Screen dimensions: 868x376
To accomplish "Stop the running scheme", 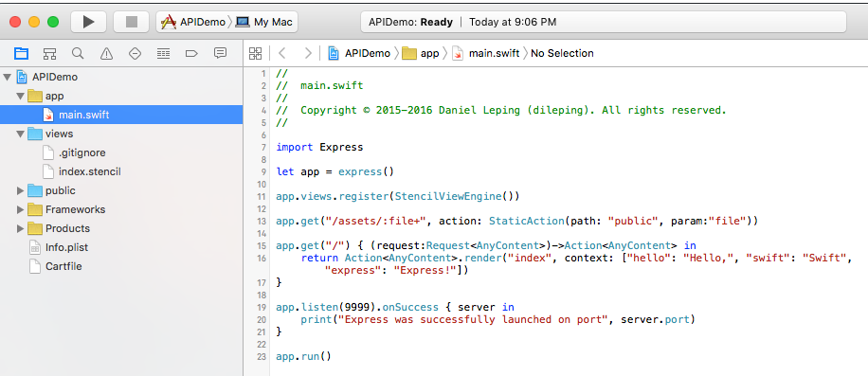I will pyautogui.click(x=131, y=22).
